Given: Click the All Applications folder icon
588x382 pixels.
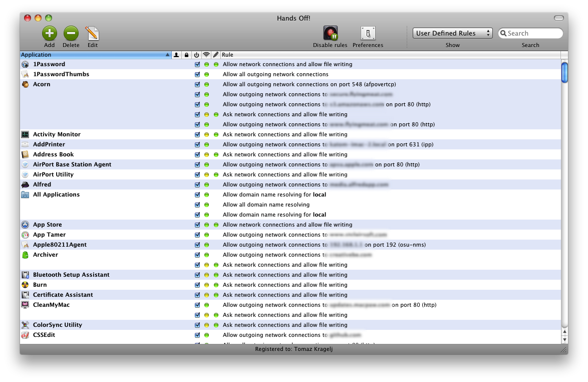Looking at the screenshot, I should click(25, 195).
